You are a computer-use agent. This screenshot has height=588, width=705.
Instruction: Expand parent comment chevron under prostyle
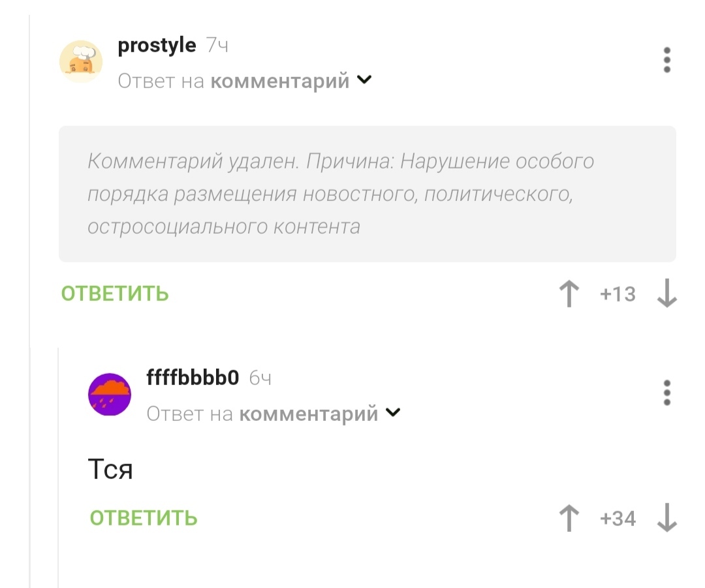[x=365, y=80]
